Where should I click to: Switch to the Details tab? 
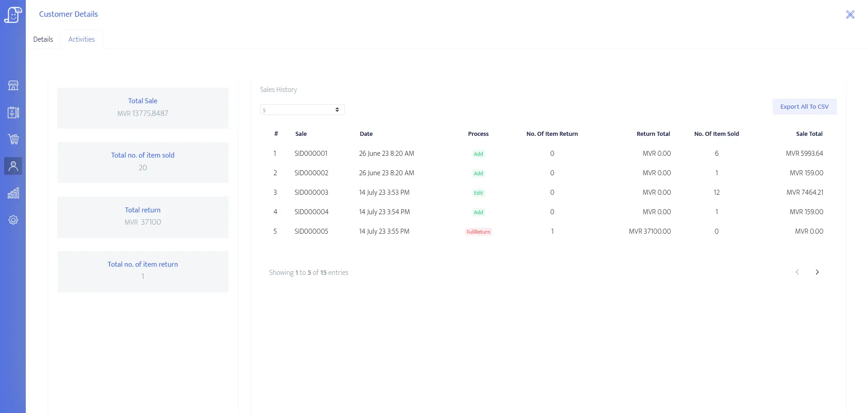[x=43, y=39]
